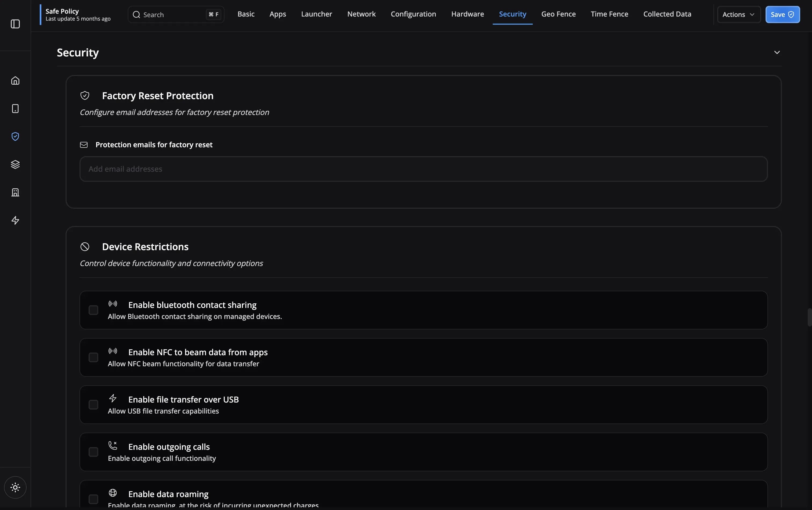The width and height of the screenshot is (812, 510).
Task: Toggle the sidebar panel icon
Action: point(15,24)
